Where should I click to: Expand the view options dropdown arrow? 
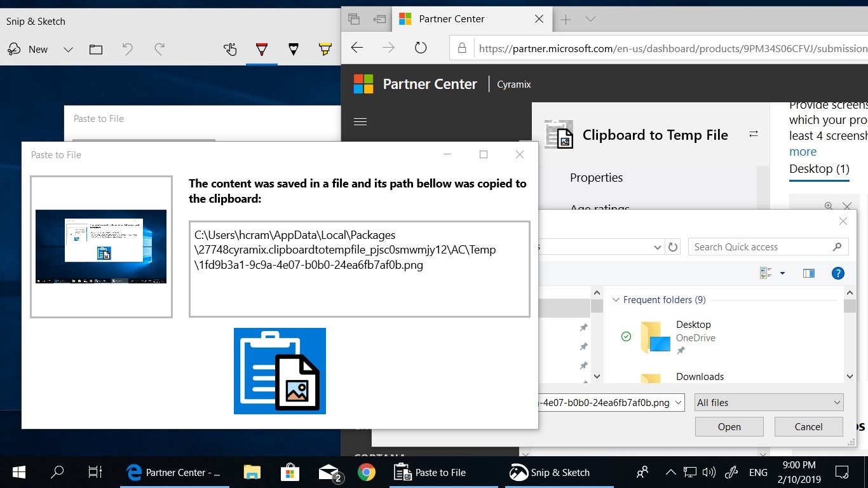[782, 273]
